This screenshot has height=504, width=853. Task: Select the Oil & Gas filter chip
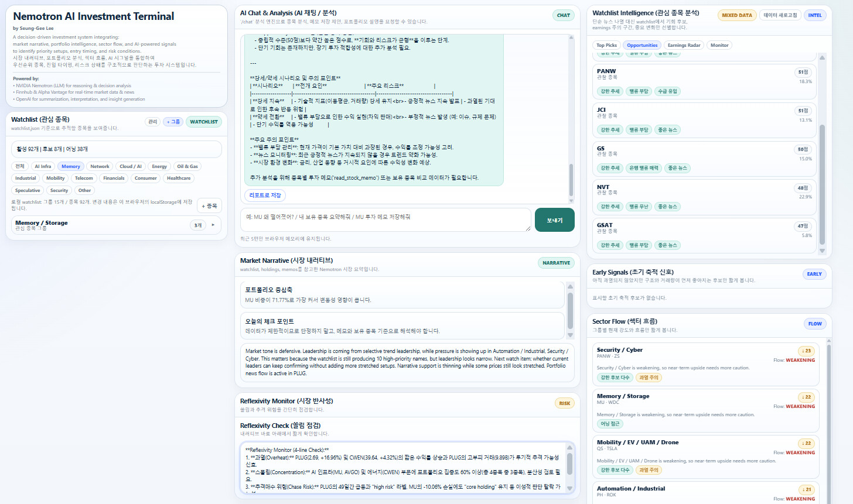[x=187, y=166]
